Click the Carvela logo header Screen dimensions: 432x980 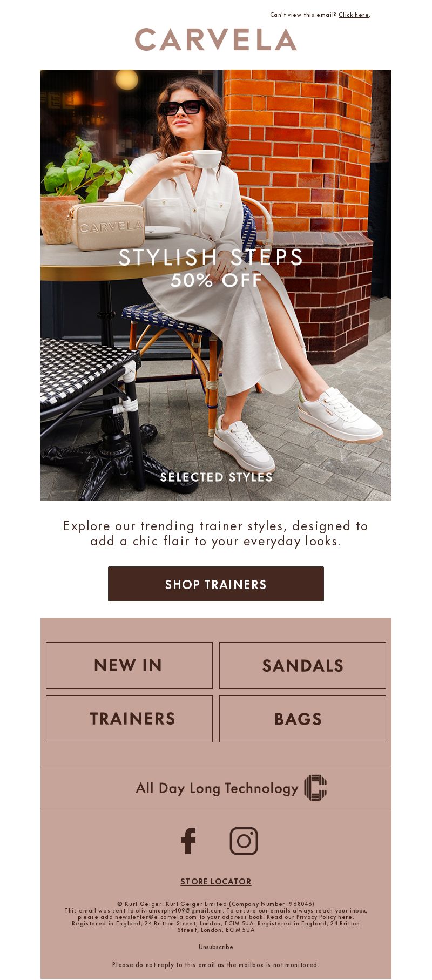point(216,39)
